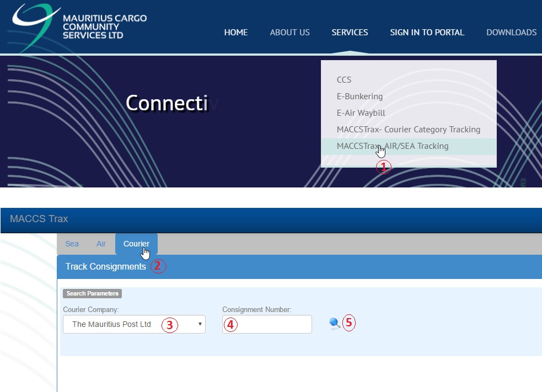Image resolution: width=542 pixels, height=392 pixels.
Task: Switch to the Sea tab
Action: pos(72,244)
